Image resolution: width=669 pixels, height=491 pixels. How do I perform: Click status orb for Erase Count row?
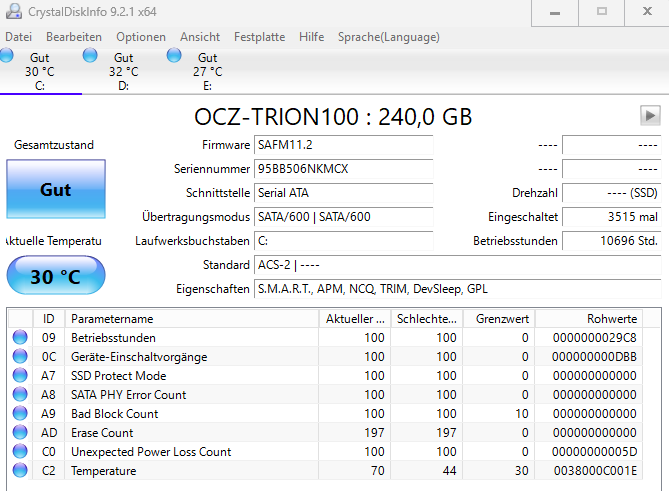[x=20, y=432]
